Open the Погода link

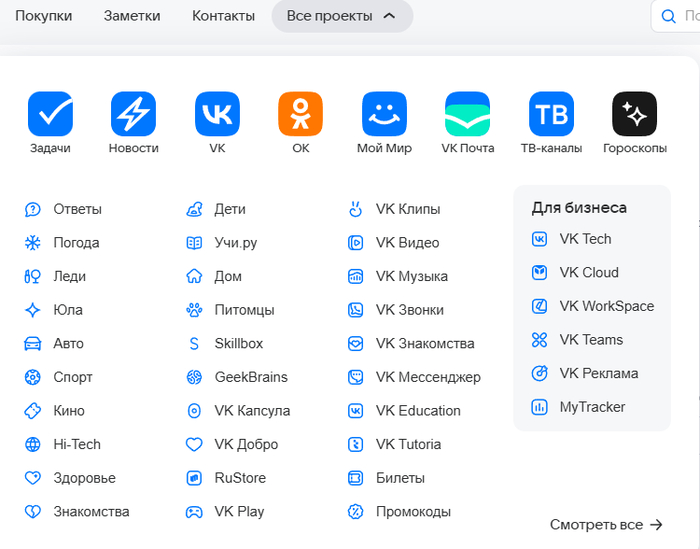(x=76, y=243)
